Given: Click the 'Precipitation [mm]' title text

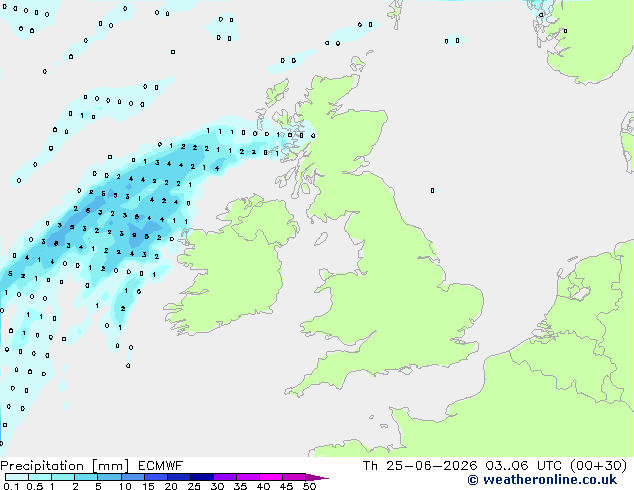Looking at the screenshot, I should tap(65, 466).
